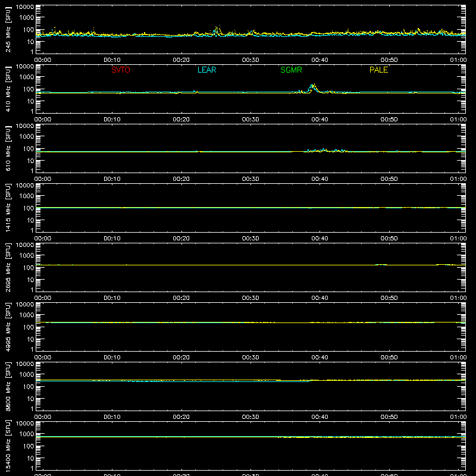The image size is (476, 476).
Task: Click the 410 MHz burst peak near 00:39
Action: [x=313, y=86]
